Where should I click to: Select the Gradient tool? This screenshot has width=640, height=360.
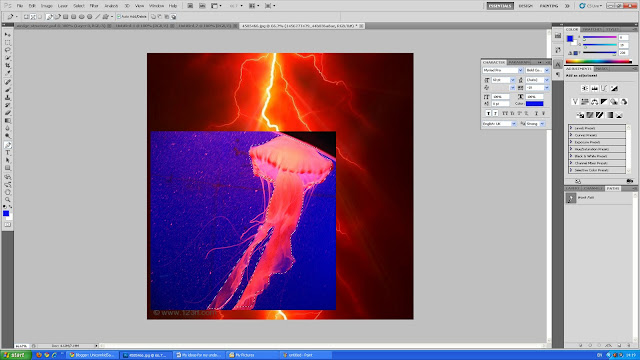7,121
